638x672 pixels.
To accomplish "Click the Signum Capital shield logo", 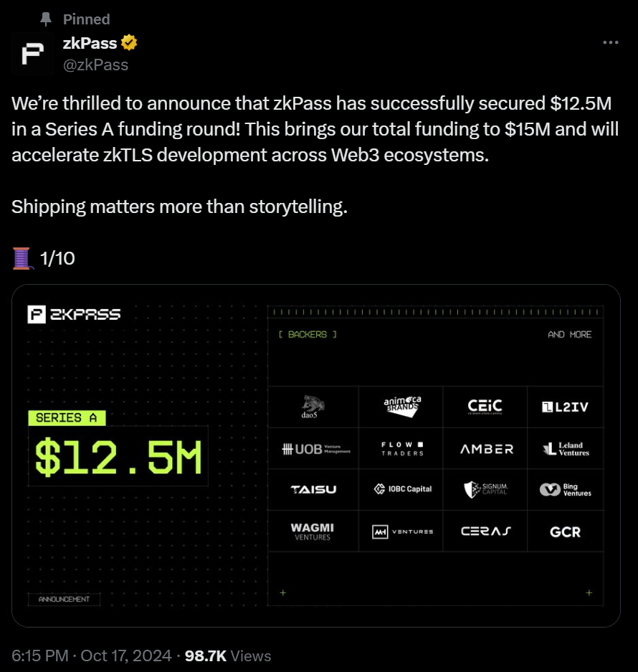I will click(486, 489).
